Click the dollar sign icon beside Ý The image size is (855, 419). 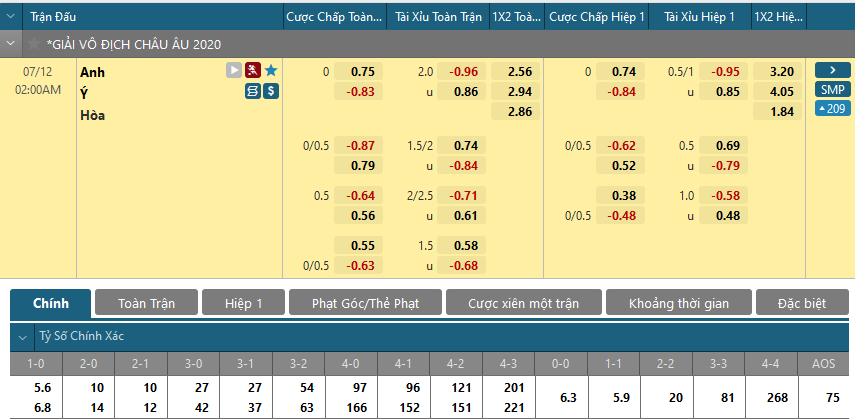pos(271,91)
